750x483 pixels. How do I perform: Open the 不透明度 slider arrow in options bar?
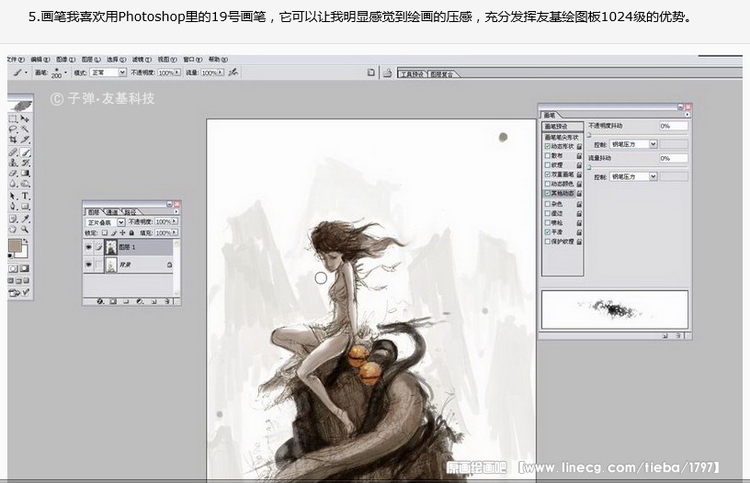click(177, 72)
